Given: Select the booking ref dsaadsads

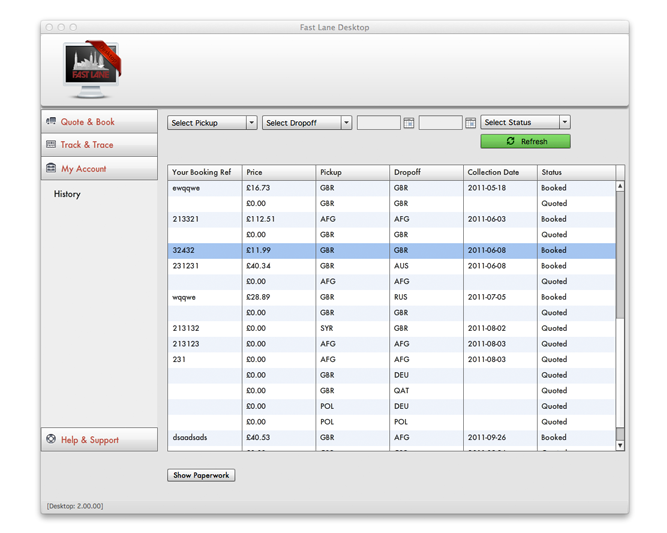Looking at the screenshot, I should point(190,437).
